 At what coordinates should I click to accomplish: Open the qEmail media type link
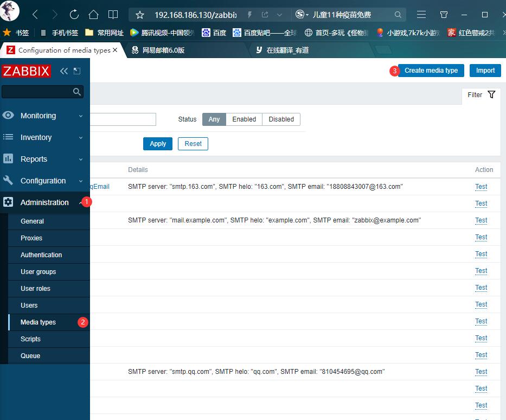pyautogui.click(x=100, y=187)
